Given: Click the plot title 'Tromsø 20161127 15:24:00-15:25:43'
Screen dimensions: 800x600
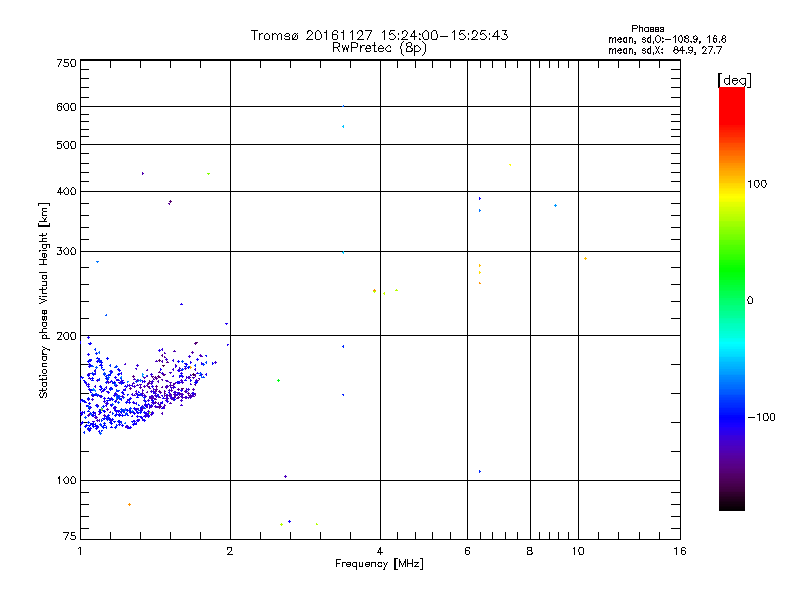Looking at the screenshot, I should 379,35.
